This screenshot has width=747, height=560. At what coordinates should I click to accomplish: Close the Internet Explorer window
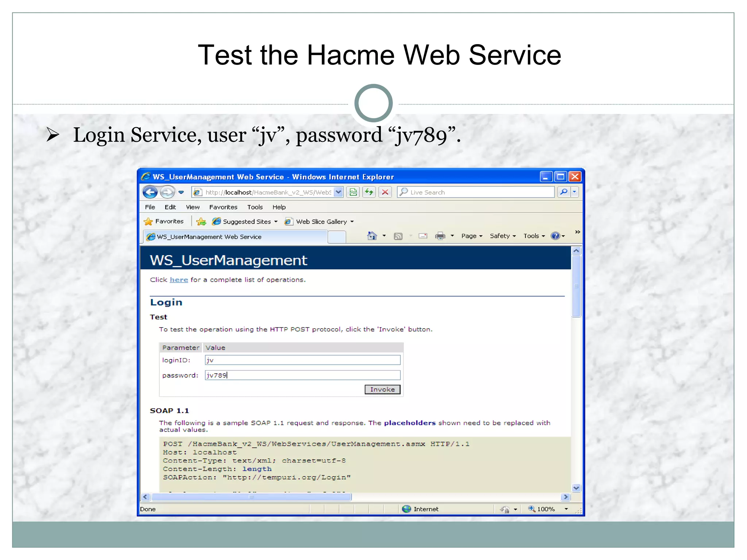coord(575,177)
